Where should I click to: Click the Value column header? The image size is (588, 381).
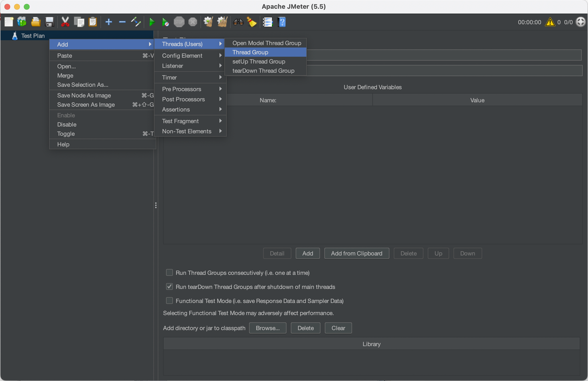477,100
